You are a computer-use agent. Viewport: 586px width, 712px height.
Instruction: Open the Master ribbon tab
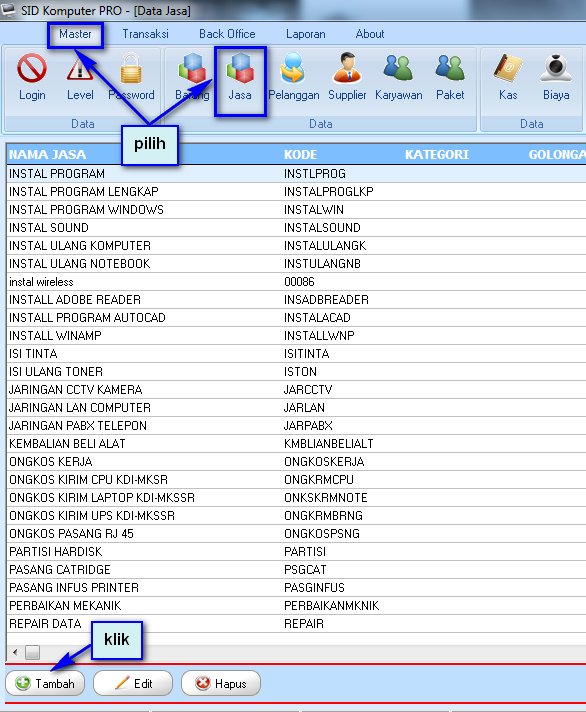[75, 34]
